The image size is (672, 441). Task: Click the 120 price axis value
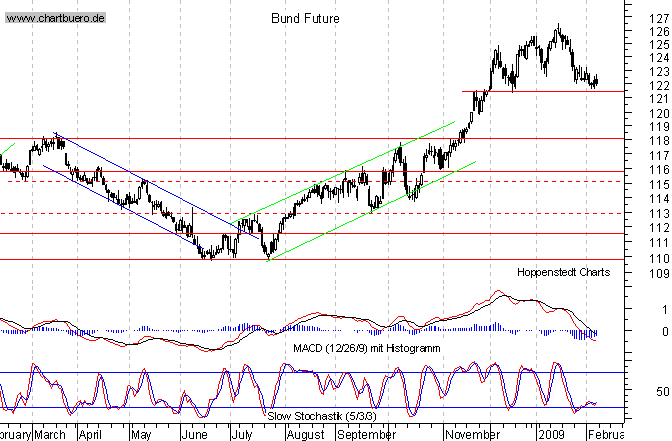[659, 113]
